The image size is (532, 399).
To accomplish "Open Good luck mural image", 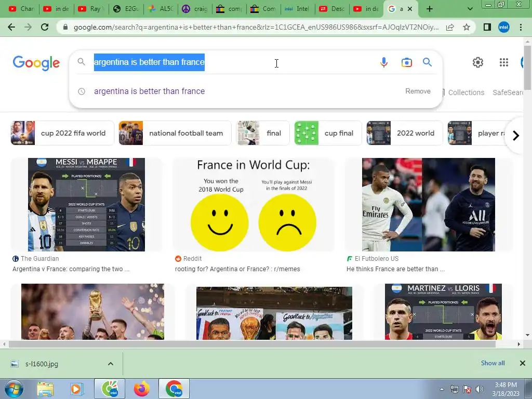I will pyautogui.click(x=274, y=313).
